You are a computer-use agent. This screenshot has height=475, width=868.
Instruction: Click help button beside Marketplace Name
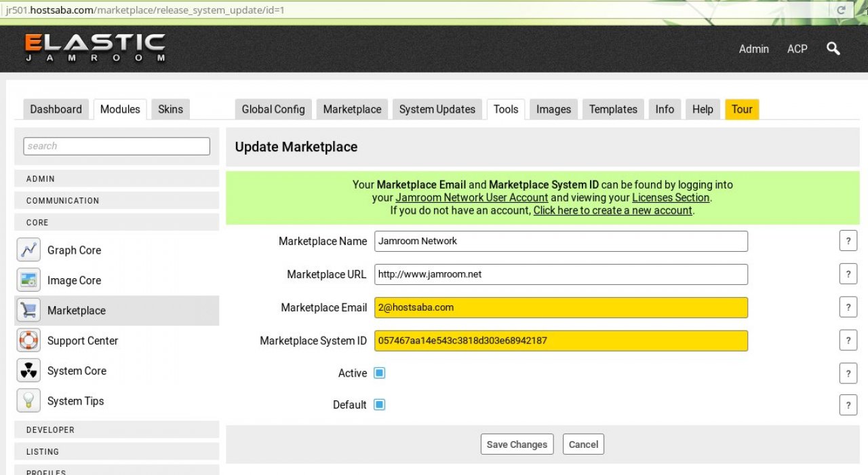pos(848,241)
